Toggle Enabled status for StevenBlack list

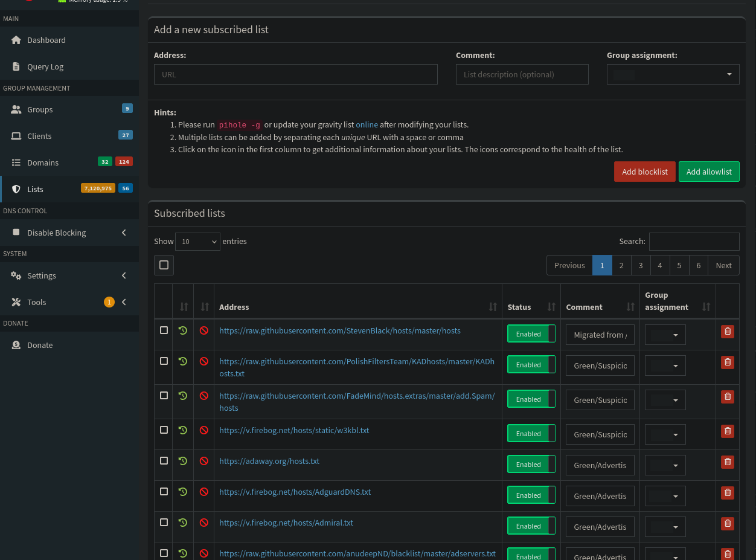(x=531, y=333)
